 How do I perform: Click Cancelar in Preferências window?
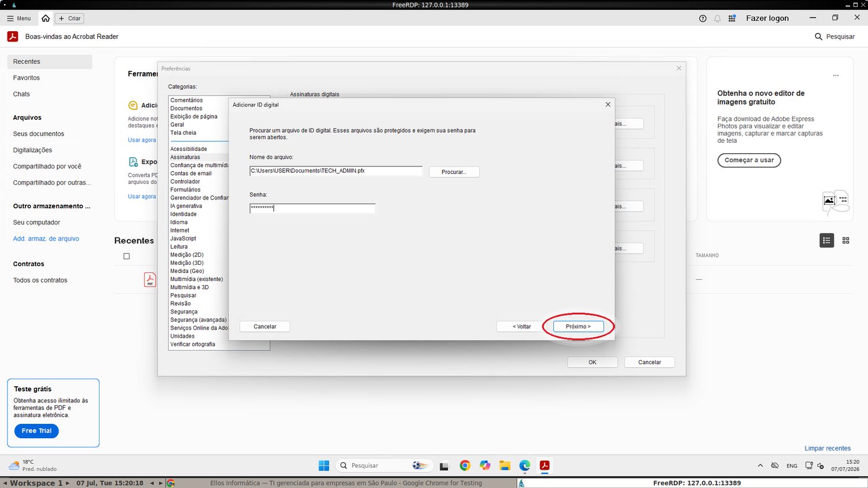(x=649, y=363)
